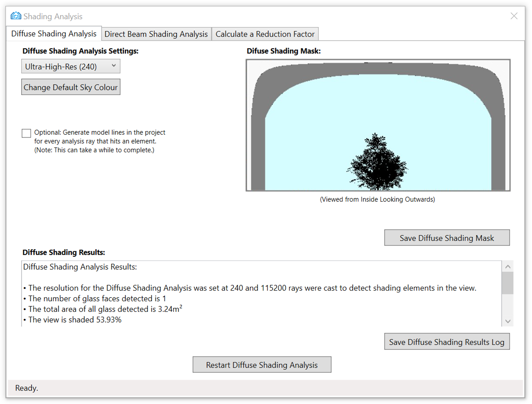This screenshot has height=404, width=532.
Task: Click the results scrollbar thumb
Action: (x=507, y=283)
